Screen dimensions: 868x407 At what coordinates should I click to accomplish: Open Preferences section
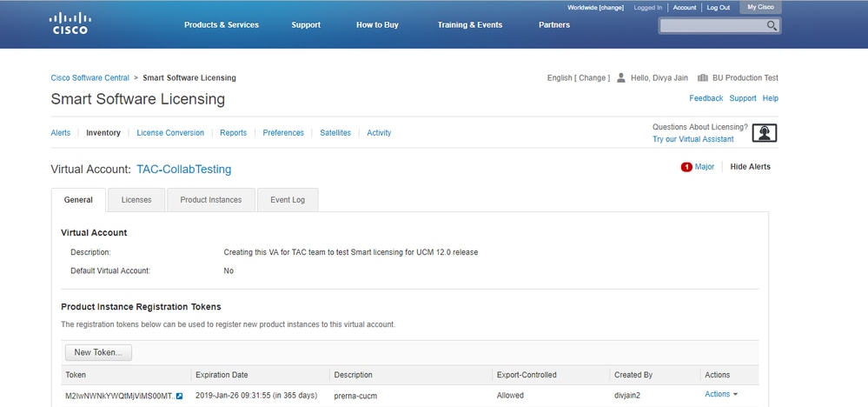283,133
